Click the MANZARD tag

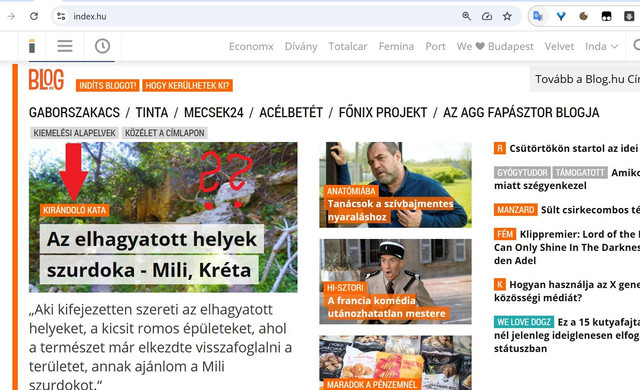tap(516, 210)
